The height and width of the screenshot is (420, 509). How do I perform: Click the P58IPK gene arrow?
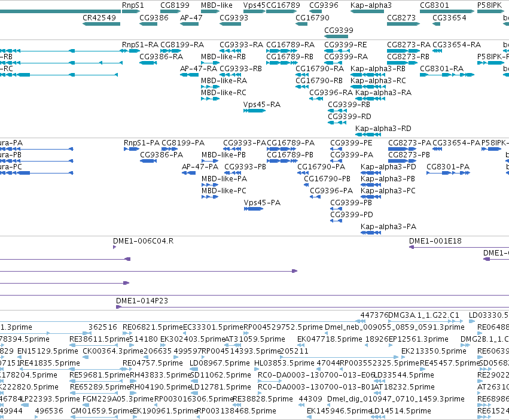click(x=490, y=11)
